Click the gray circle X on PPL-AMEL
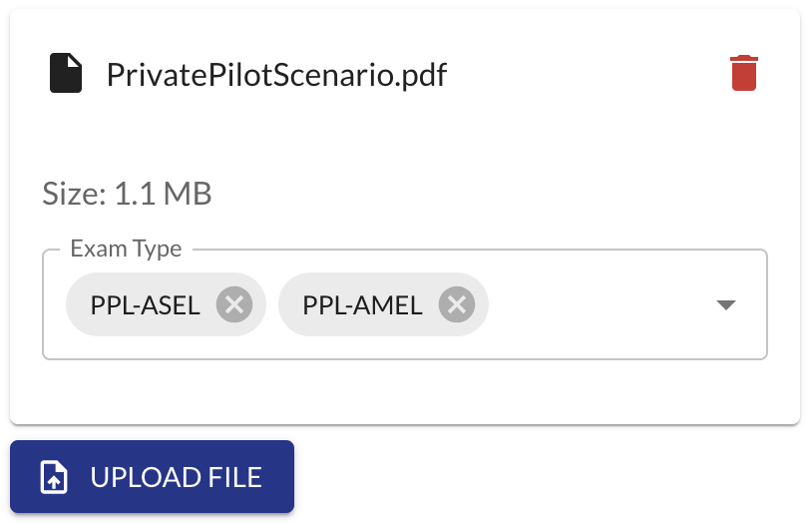The image size is (812, 523). pyautogui.click(x=457, y=304)
